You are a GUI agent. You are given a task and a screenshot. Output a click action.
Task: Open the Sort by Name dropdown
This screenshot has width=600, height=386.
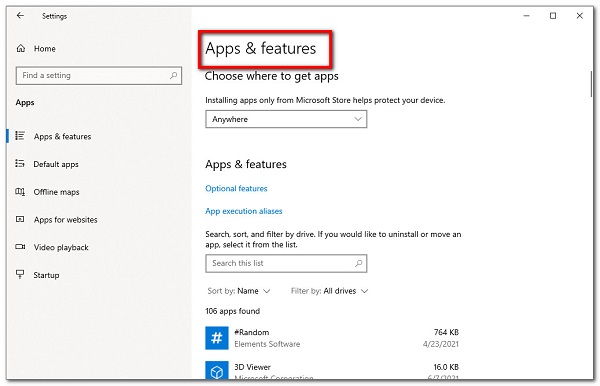click(x=239, y=291)
